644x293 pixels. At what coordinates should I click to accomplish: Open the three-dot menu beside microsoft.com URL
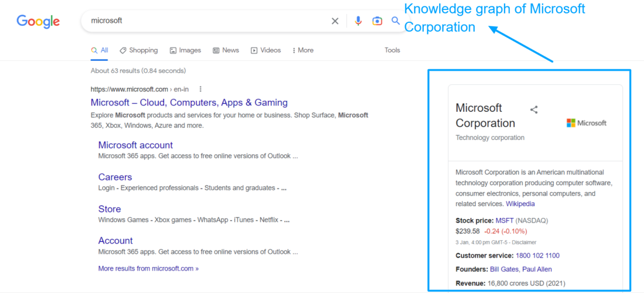point(200,90)
